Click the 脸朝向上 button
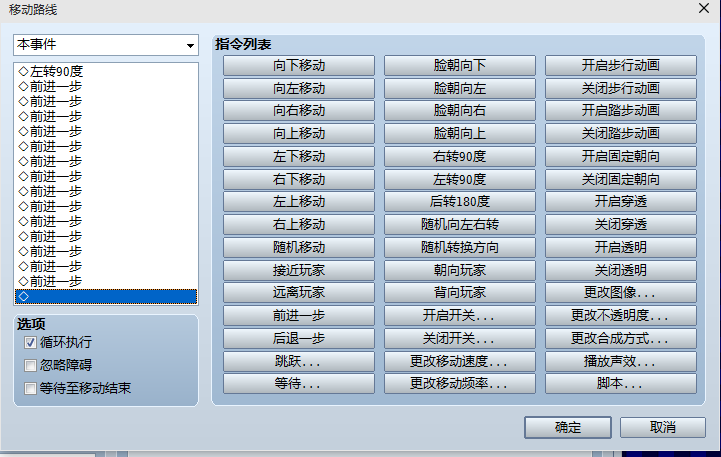Image resolution: width=721 pixels, height=457 pixels. coord(460,133)
